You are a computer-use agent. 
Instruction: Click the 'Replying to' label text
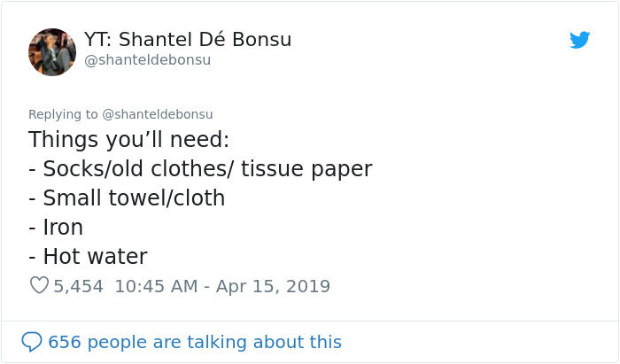64,114
